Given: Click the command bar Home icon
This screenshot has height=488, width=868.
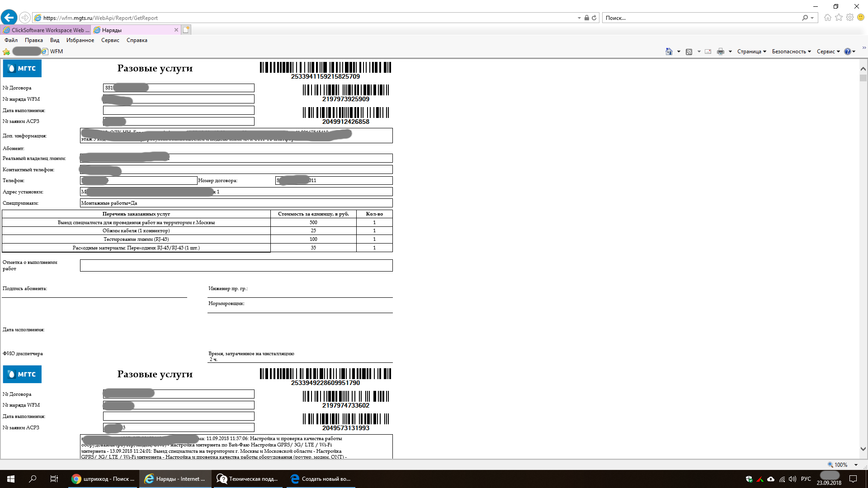Looking at the screenshot, I should [669, 52].
